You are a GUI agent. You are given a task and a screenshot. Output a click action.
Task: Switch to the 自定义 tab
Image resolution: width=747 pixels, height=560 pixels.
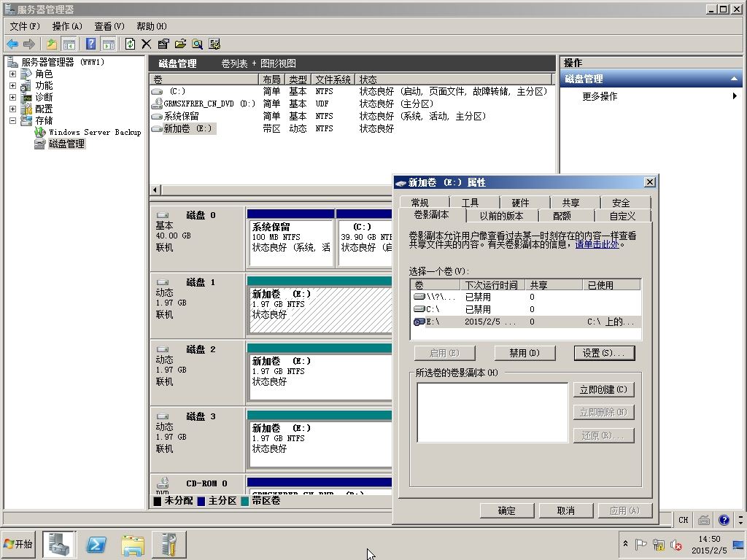pos(622,216)
